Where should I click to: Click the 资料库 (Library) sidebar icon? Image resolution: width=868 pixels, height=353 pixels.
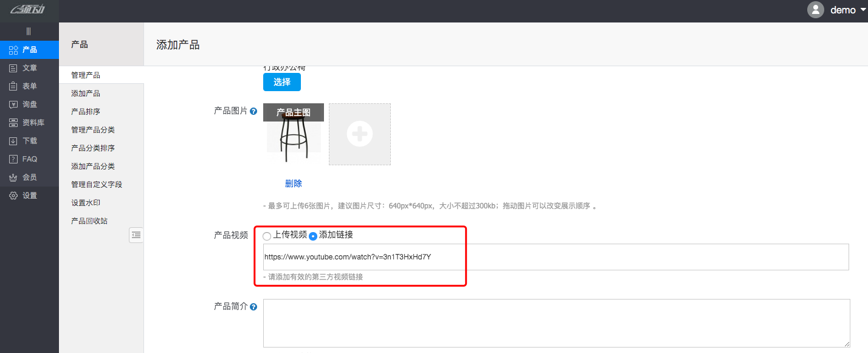pos(12,122)
